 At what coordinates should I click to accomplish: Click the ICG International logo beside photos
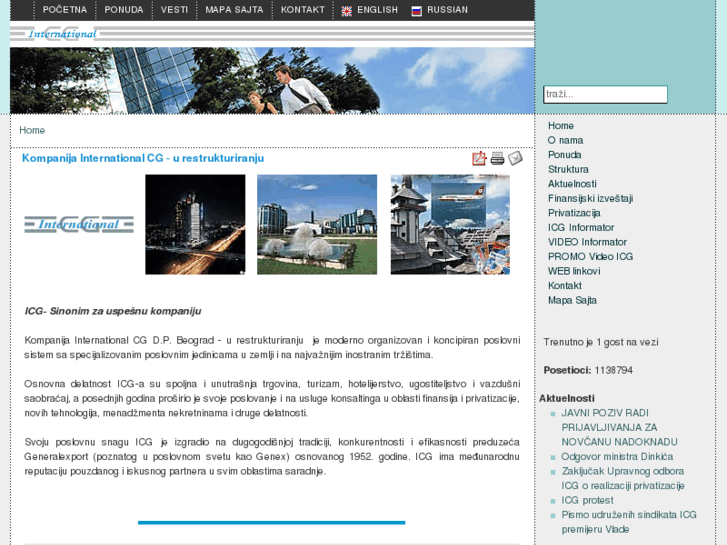click(79, 224)
